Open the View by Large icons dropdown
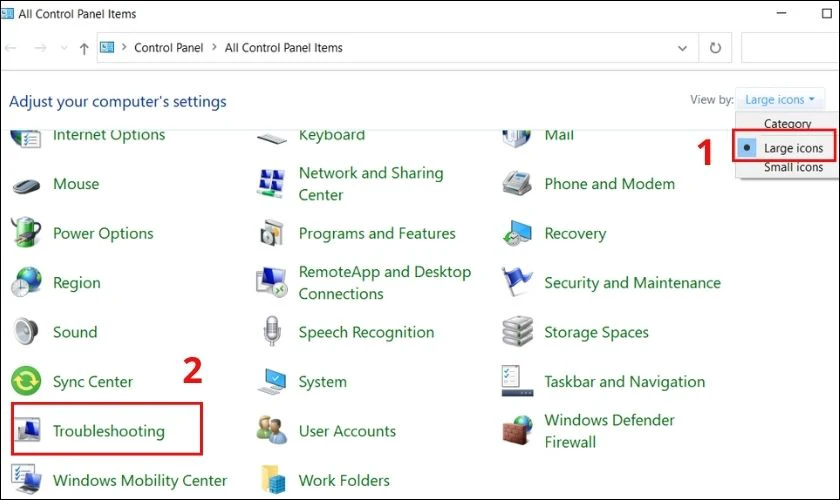This screenshot has height=500, width=840. coord(779,100)
